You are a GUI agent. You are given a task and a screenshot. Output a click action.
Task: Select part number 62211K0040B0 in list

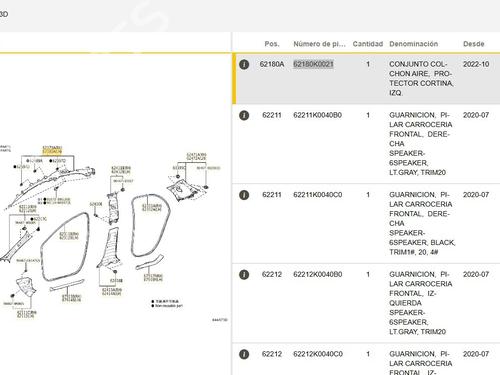point(318,115)
